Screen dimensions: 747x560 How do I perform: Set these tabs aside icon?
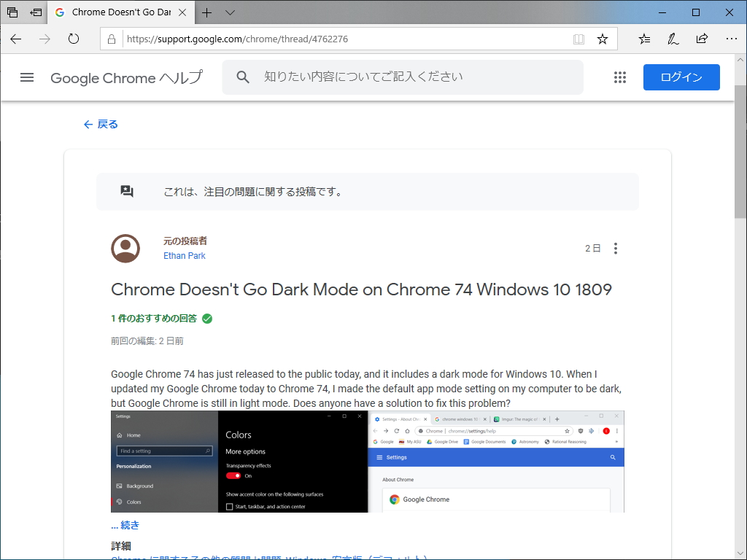pyautogui.click(x=36, y=12)
